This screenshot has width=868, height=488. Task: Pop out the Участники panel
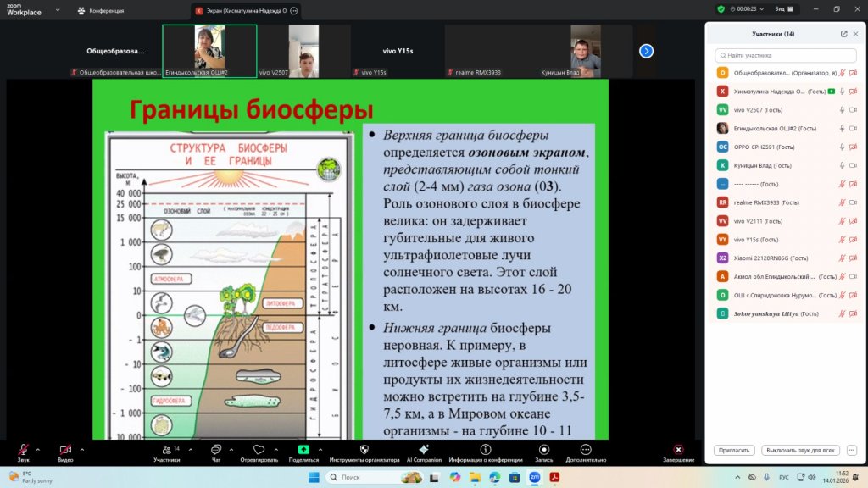click(843, 34)
